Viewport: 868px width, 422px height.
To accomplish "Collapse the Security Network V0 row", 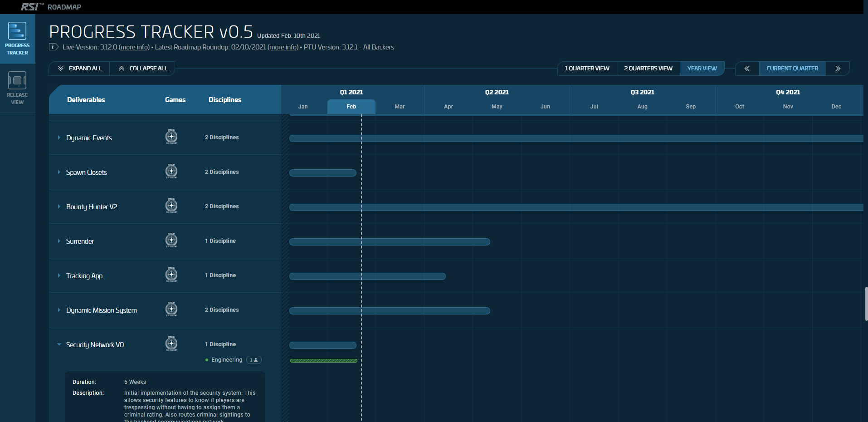I will pyautogui.click(x=59, y=344).
